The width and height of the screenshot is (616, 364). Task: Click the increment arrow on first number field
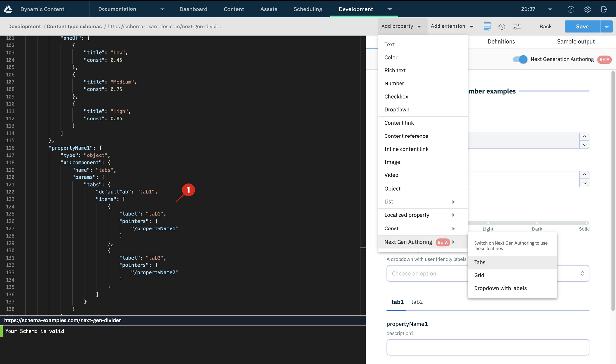(x=584, y=136)
